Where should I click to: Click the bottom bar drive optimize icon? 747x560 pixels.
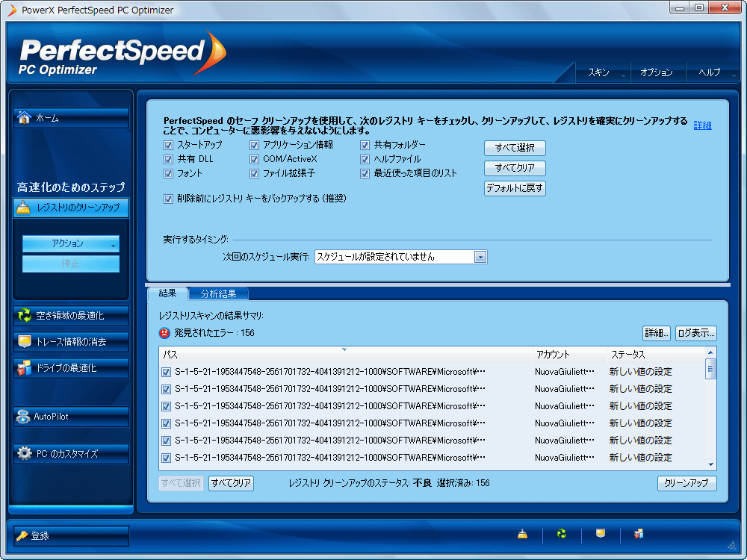coord(639,534)
